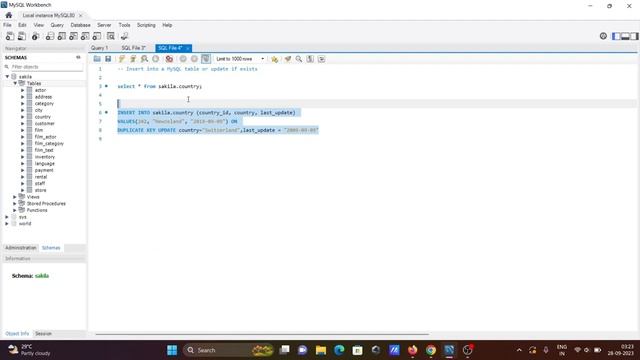
Task: Toggle continue-on-error execution icon
Action: pos(169,59)
